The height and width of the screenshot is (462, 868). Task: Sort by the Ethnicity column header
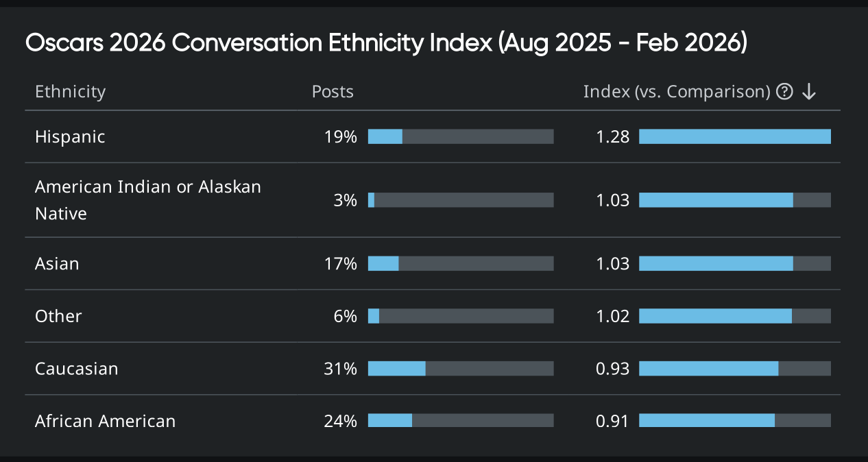(70, 92)
